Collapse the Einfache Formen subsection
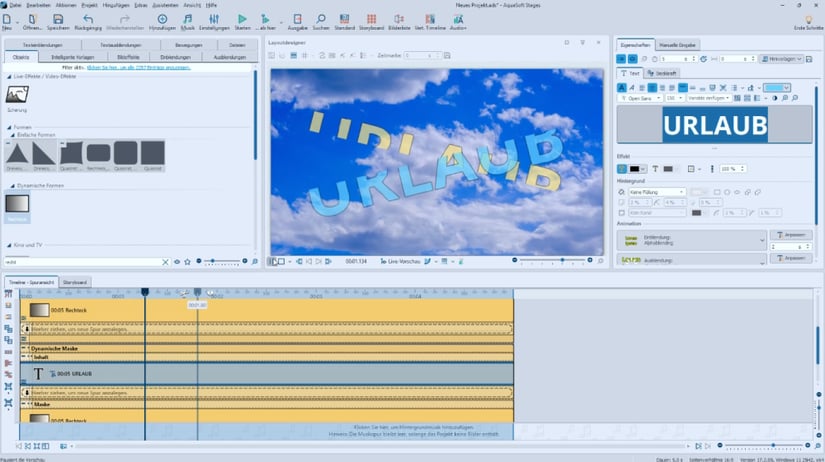This screenshot has height=462, width=825. (x=13, y=135)
